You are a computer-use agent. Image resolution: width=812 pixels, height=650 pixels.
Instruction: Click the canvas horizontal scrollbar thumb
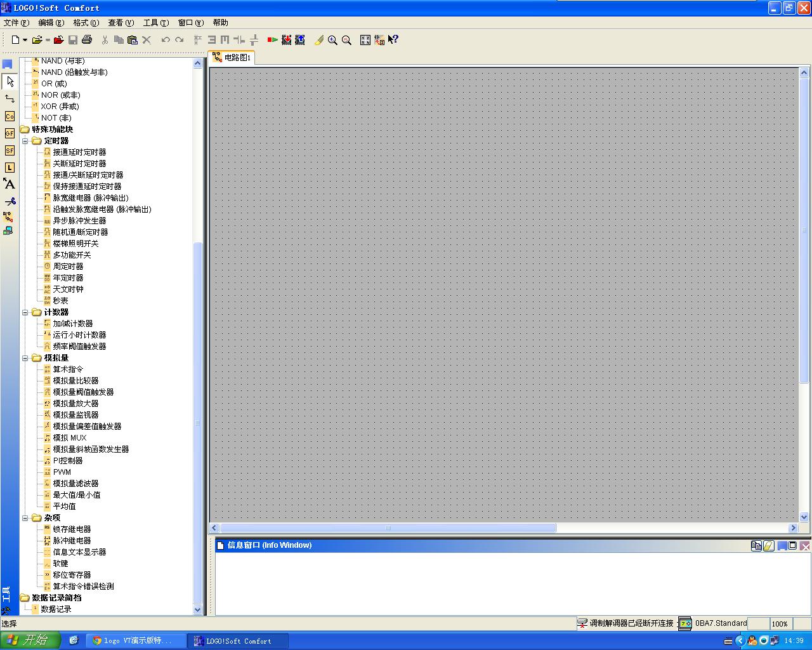pos(388,528)
